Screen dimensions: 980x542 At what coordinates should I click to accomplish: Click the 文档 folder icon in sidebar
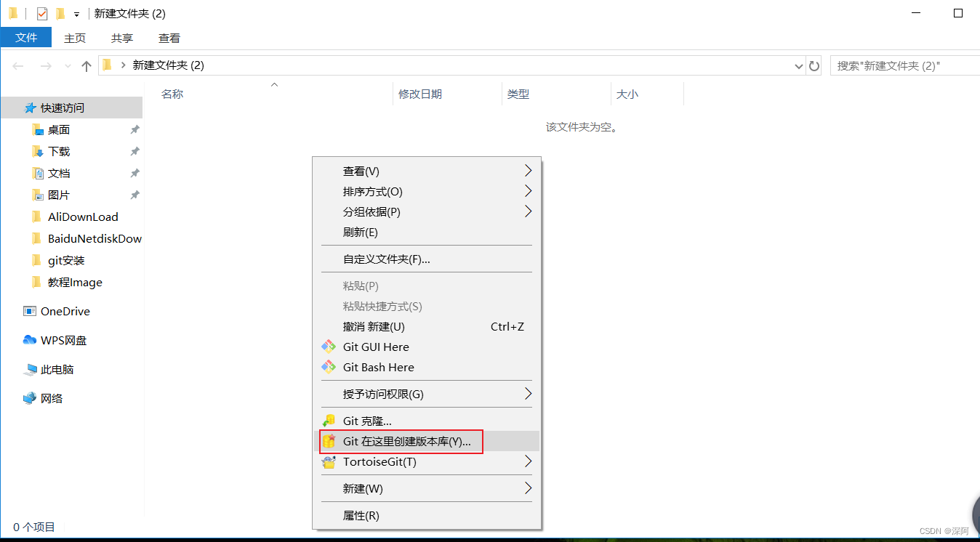[x=38, y=174]
